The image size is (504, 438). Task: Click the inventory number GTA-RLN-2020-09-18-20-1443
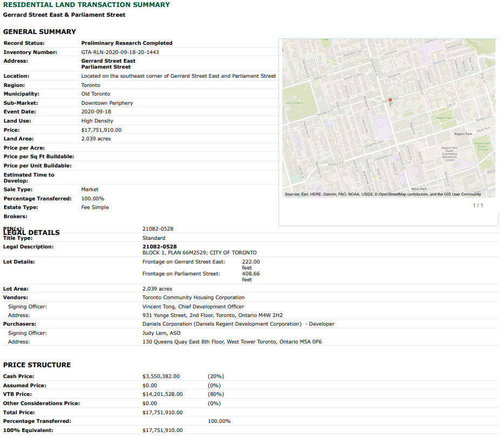coord(120,52)
